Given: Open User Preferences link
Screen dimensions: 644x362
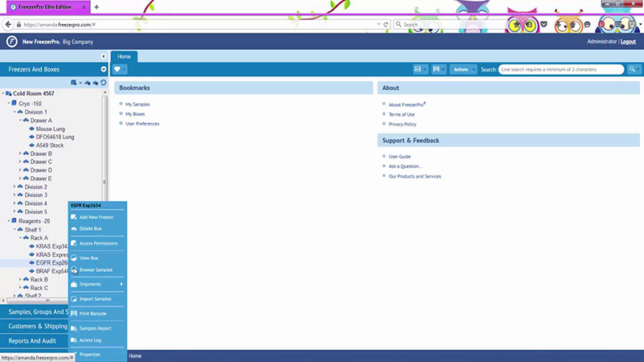Looking at the screenshot, I should coord(142,124).
